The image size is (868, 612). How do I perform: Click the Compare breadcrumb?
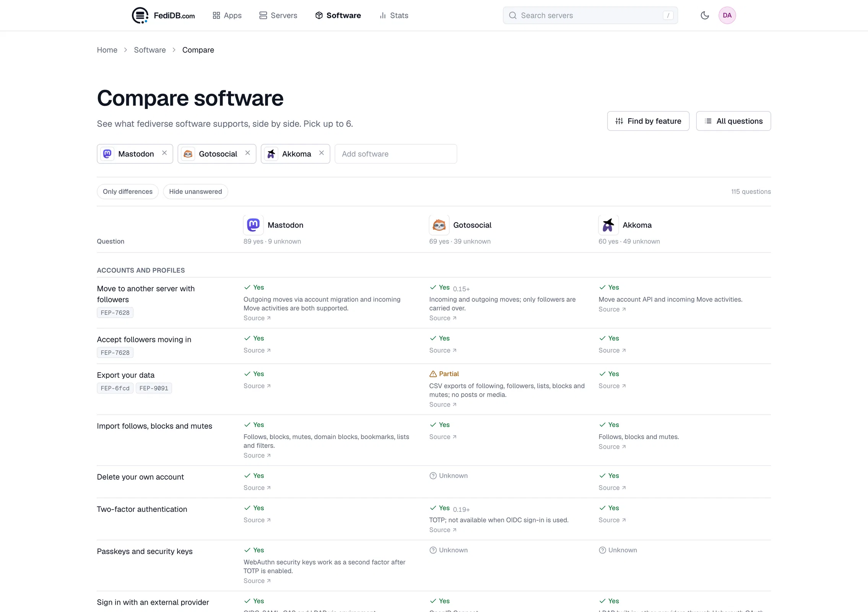point(198,50)
